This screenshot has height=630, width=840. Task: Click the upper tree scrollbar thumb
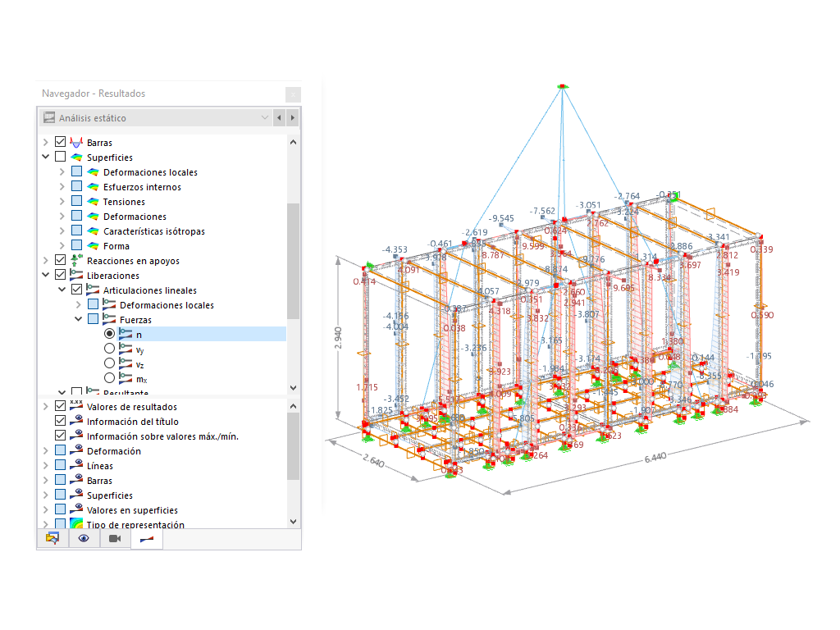pos(293,261)
